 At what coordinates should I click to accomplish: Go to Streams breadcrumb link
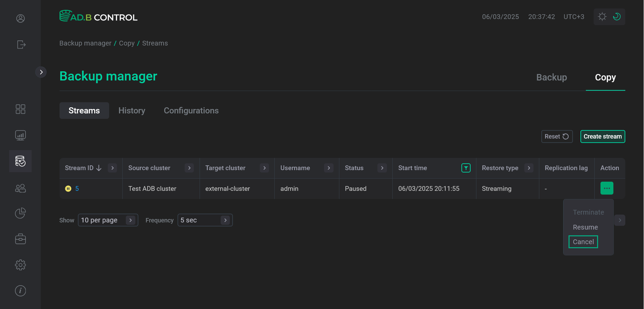[155, 43]
